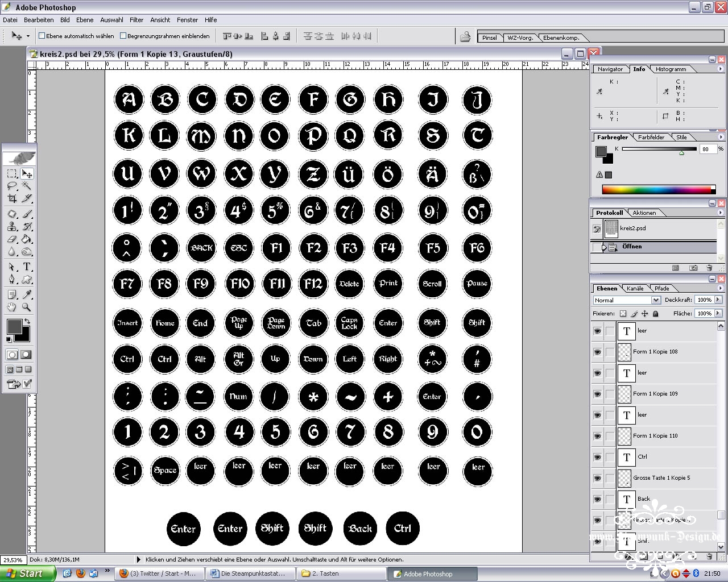Select the Magic Wand tool
Image resolution: width=728 pixels, height=582 pixels.
click(26, 186)
